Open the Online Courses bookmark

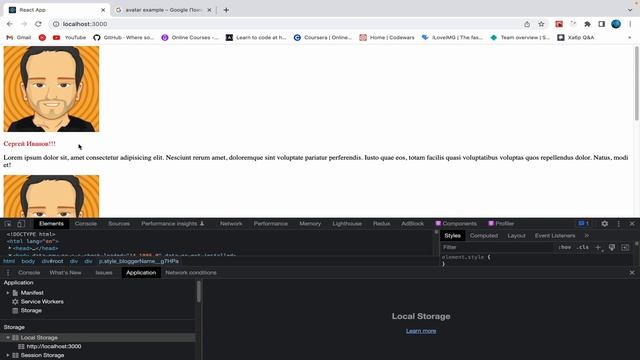190,38
